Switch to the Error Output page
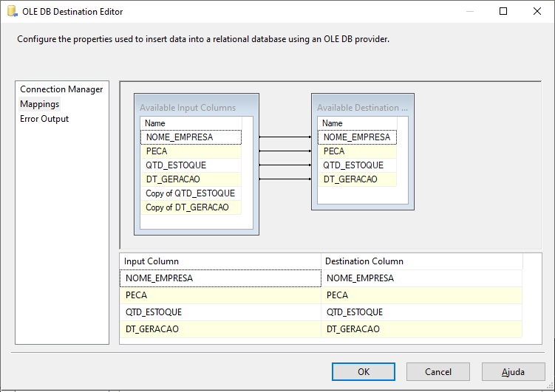The width and height of the screenshot is (555, 392). click(x=44, y=119)
